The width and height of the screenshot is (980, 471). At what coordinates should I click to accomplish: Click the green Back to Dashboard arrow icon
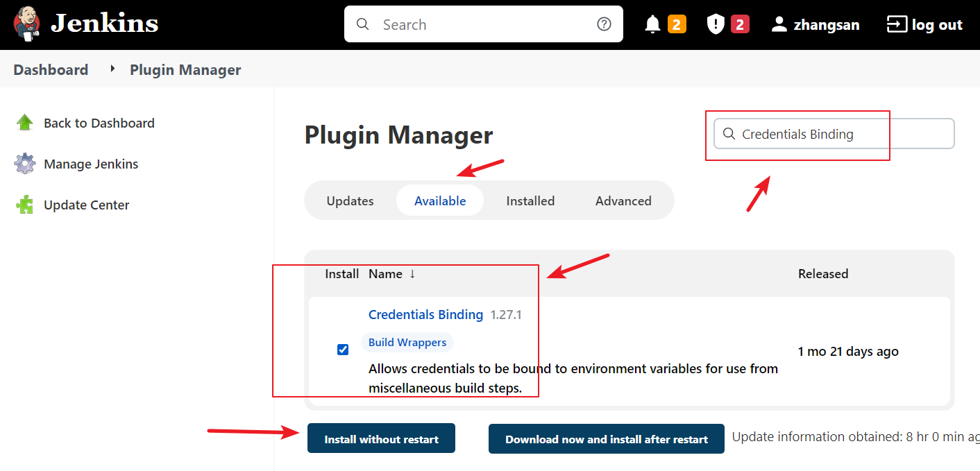(25, 123)
